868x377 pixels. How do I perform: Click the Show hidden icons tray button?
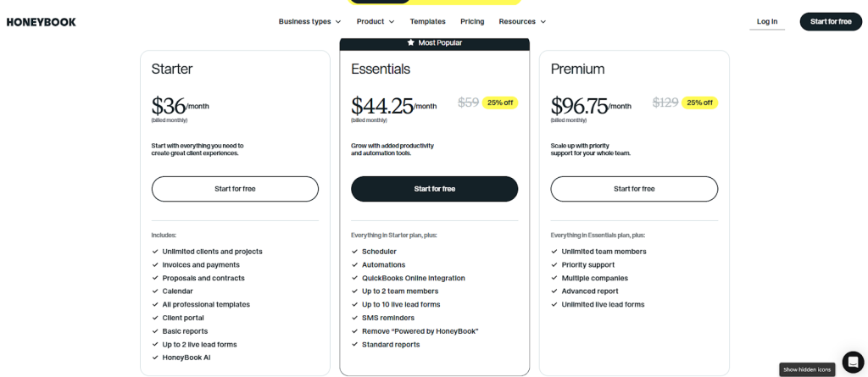point(807,369)
